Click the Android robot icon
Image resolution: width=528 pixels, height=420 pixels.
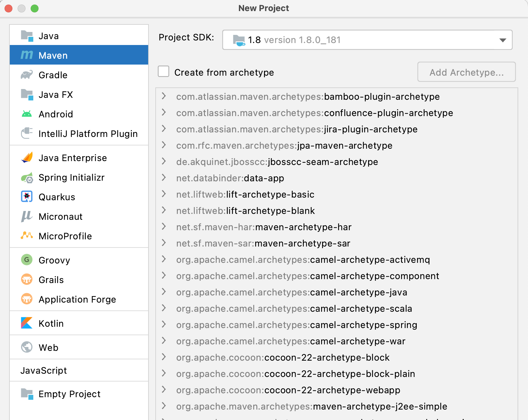pos(27,114)
